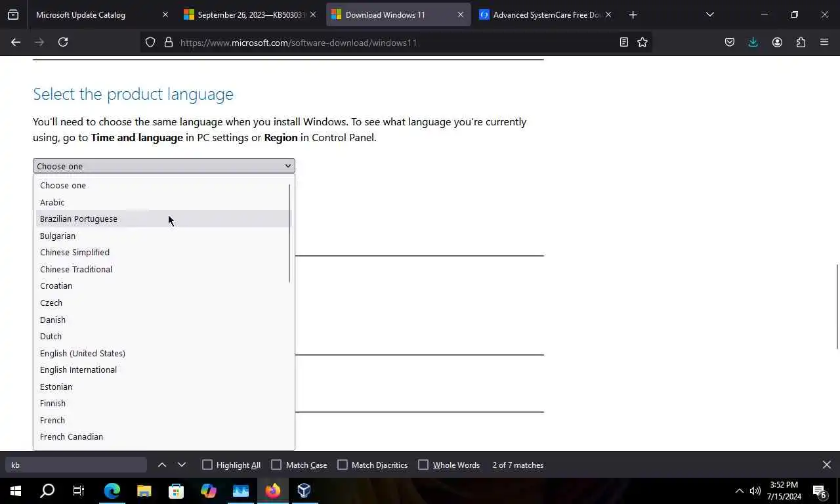The width and height of the screenshot is (840, 504).
Task: Click the page vertical scrollbar thumb
Action: [x=837, y=306]
